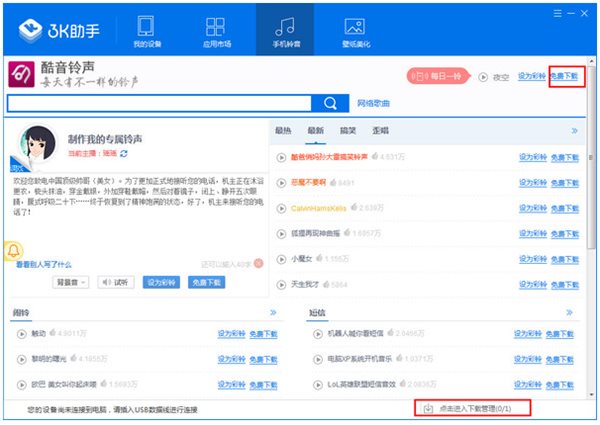Click the 酷音铃声 app logo
This screenshot has width=600, height=425.
21,74
